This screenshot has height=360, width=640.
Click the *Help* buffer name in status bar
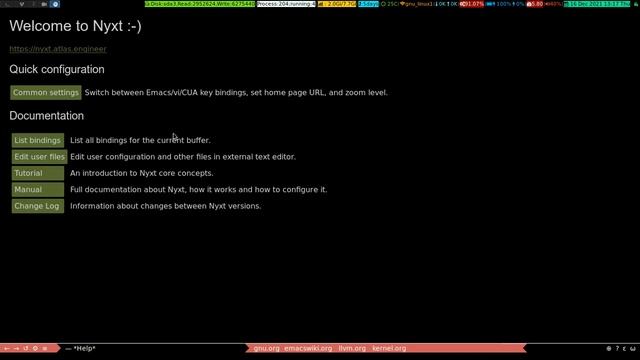point(84,349)
